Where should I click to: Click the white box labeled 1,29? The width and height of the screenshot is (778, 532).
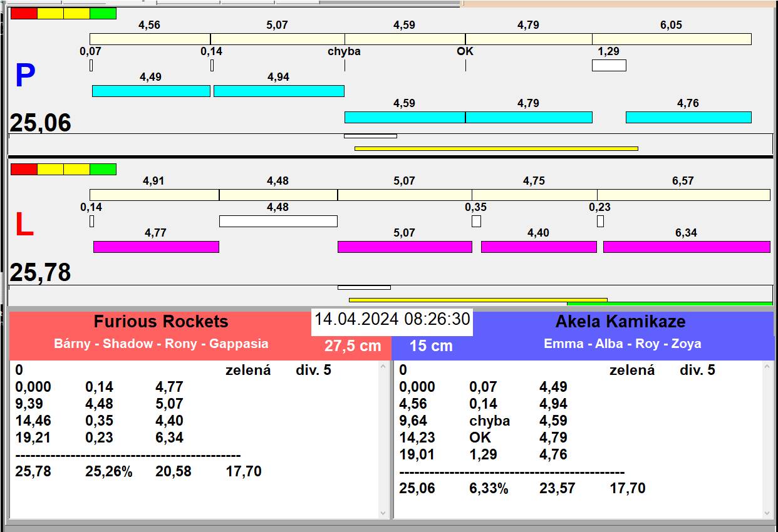[x=609, y=65]
